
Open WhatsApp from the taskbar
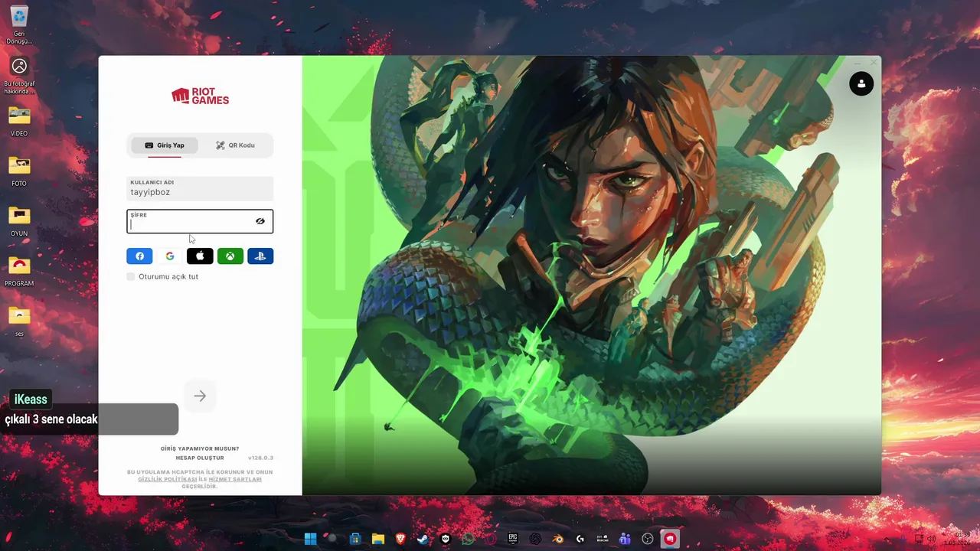tap(468, 539)
